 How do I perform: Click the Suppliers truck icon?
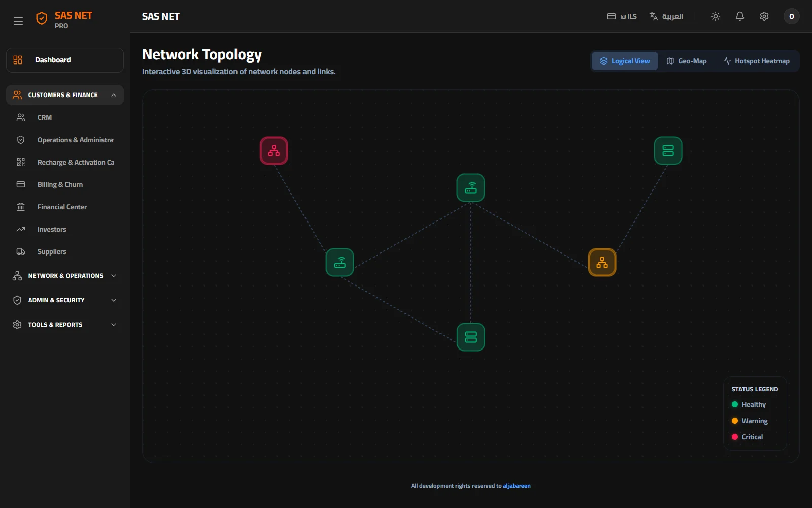click(x=21, y=251)
